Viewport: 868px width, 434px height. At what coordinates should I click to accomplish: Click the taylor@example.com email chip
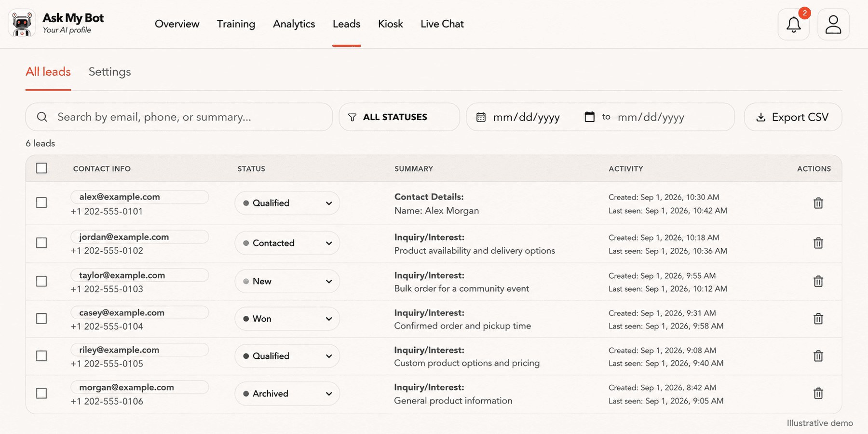pos(140,275)
